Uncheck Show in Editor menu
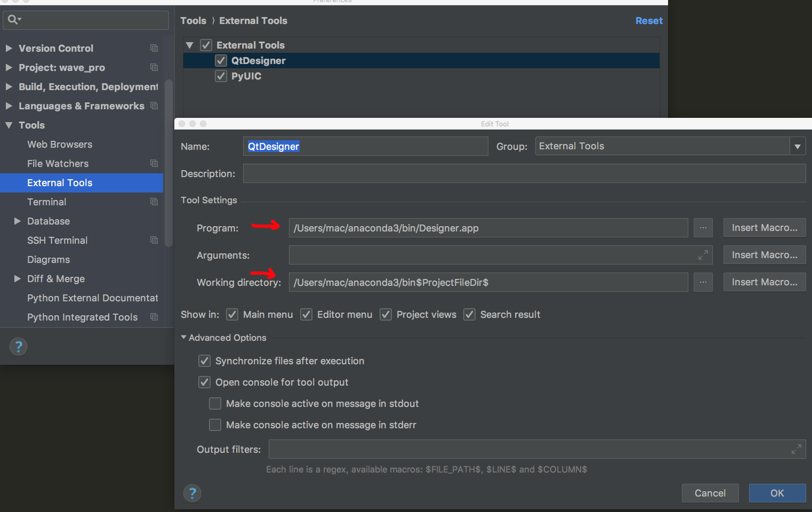 coord(306,315)
